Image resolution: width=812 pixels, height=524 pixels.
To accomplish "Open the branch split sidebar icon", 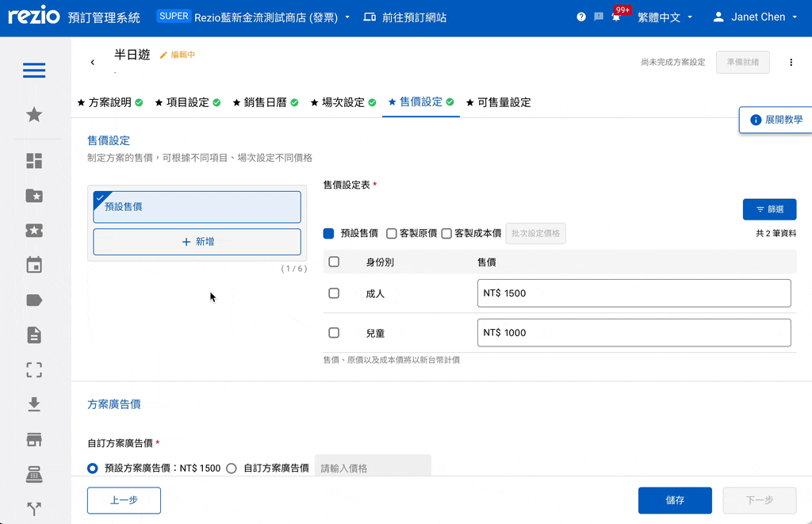I will point(34,509).
